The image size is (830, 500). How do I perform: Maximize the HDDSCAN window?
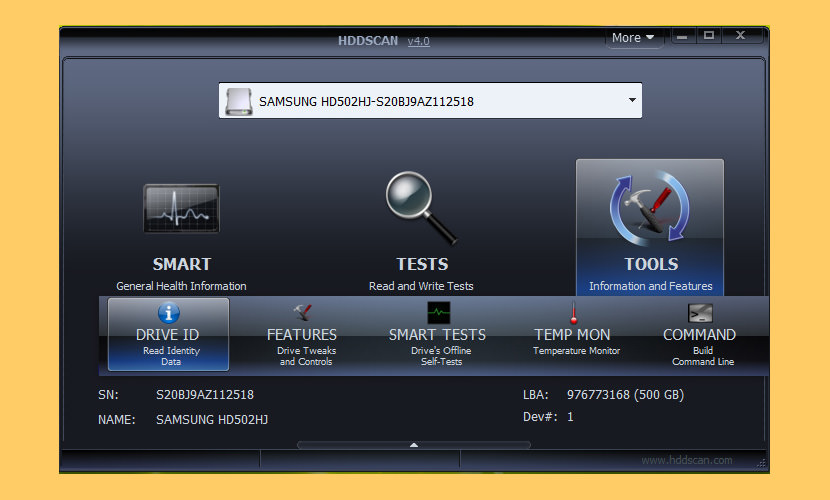point(709,36)
